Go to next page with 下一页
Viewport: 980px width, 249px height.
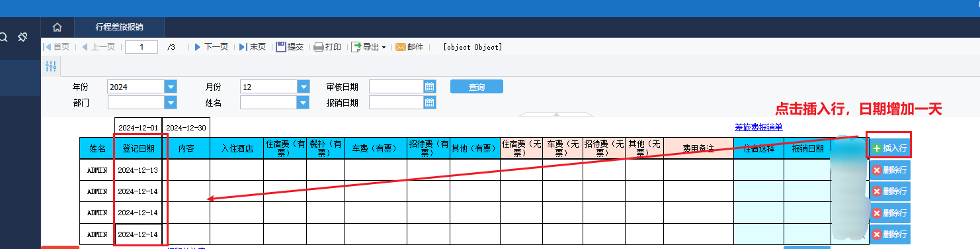pyautogui.click(x=211, y=47)
